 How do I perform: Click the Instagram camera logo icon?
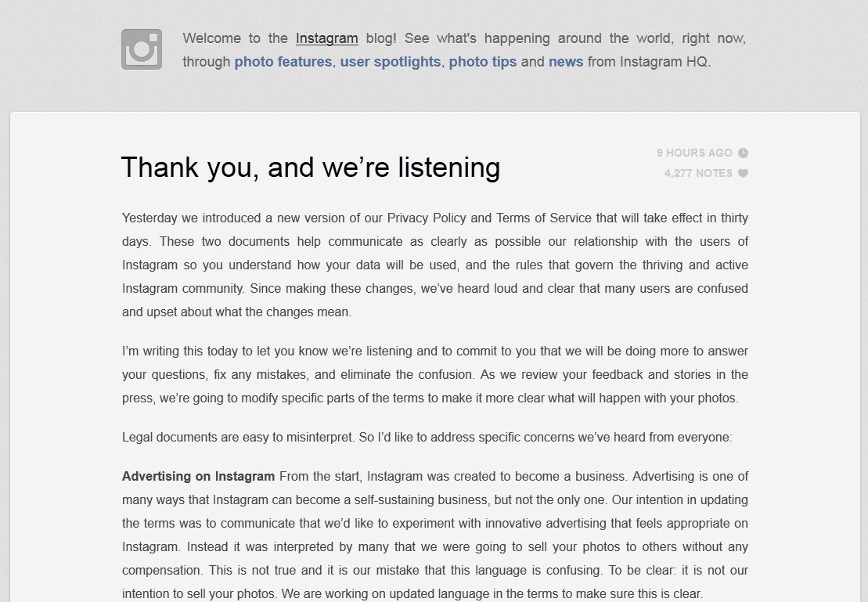(142, 49)
